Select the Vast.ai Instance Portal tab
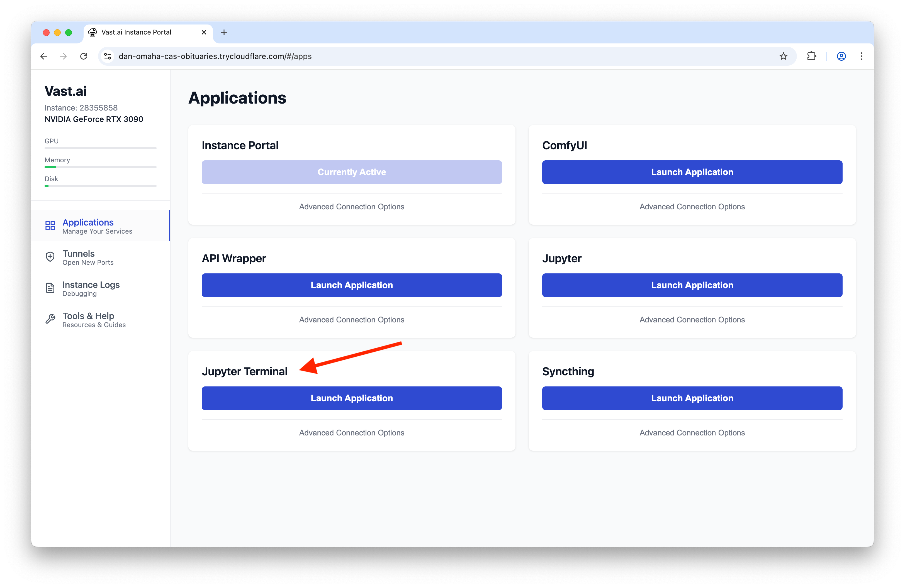The image size is (905, 588). tap(148, 32)
